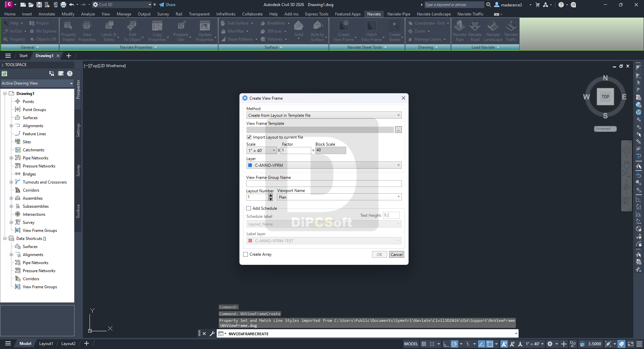644x349 pixels.
Task: Open the Active Drawing View dropdown
Action: coord(37,83)
